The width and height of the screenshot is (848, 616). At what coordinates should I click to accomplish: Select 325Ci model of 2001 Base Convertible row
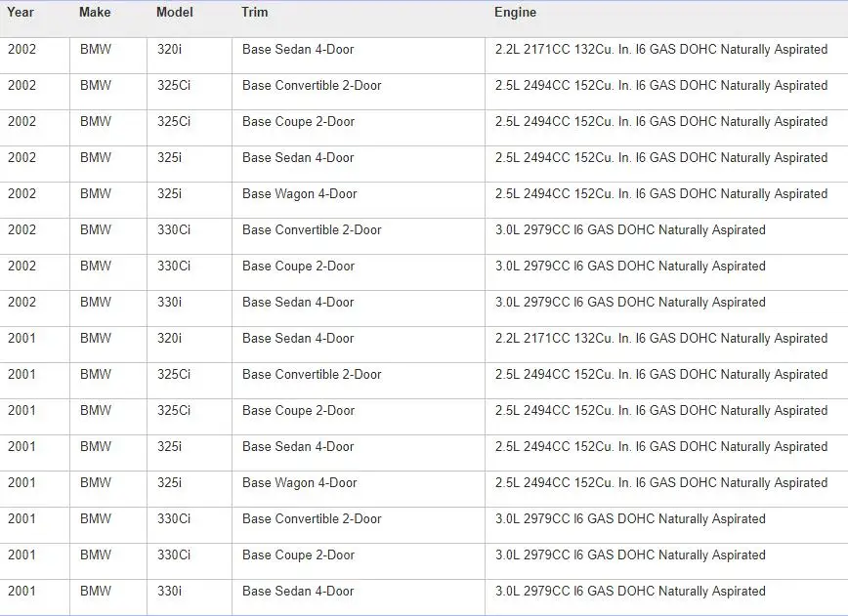pos(174,375)
